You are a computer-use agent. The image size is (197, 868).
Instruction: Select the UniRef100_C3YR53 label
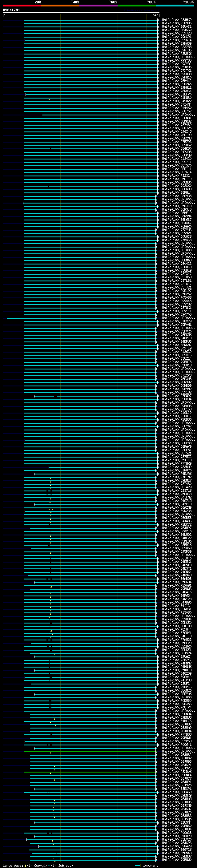pos(176,741)
